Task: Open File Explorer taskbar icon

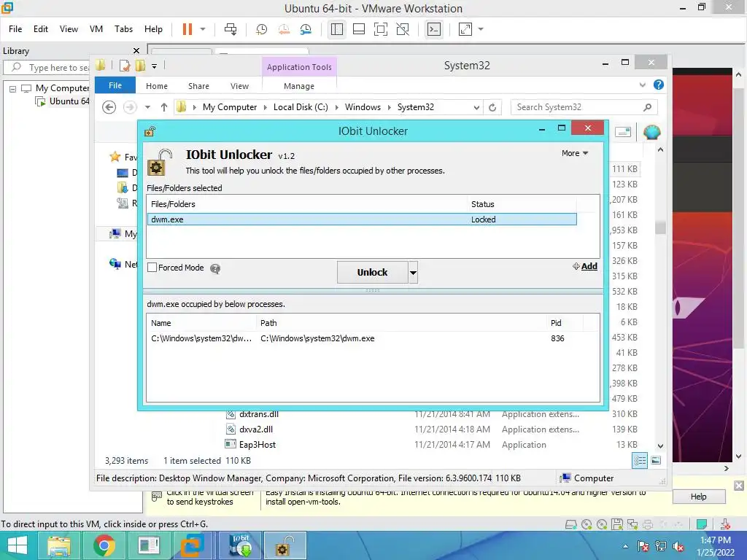Action: coord(59,545)
